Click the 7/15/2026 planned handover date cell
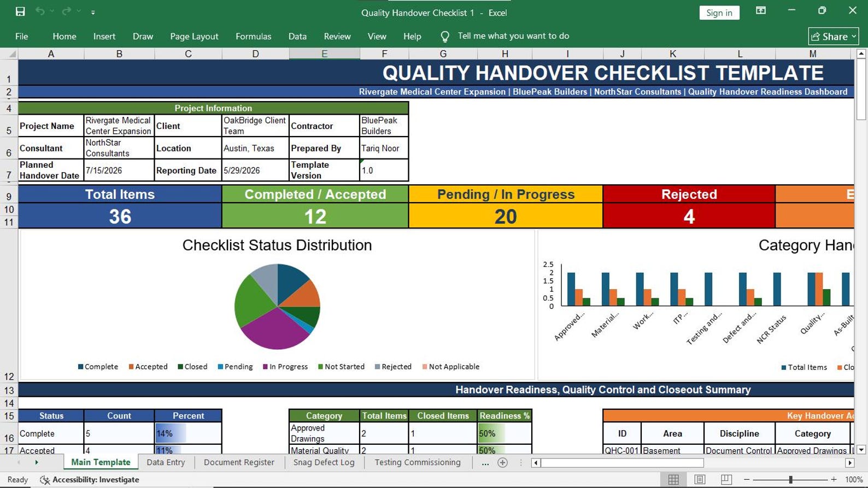 click(119, 170)
